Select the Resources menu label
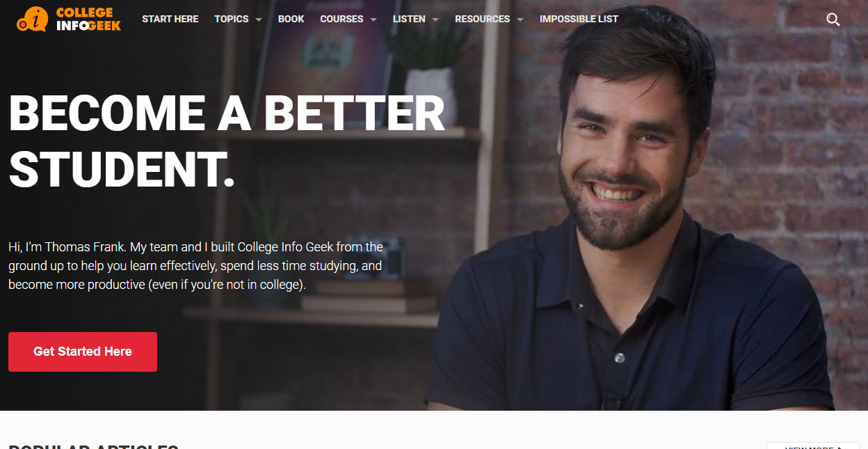868x449 pixels. 483,19
